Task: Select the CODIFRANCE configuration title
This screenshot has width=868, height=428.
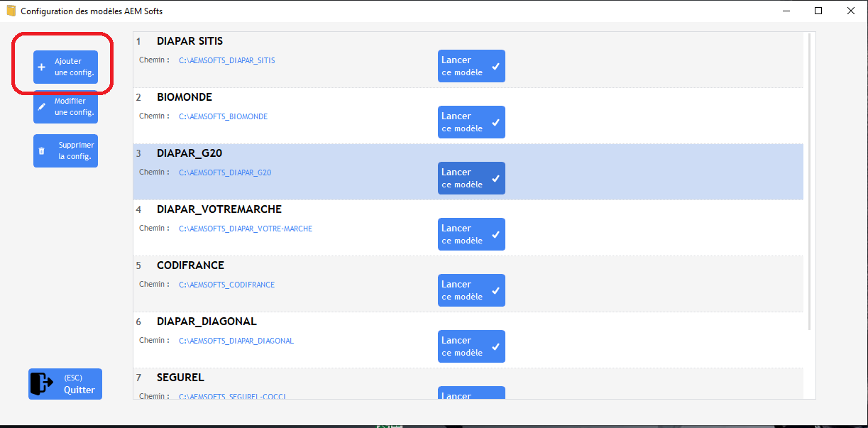Action: pos(190,265)
